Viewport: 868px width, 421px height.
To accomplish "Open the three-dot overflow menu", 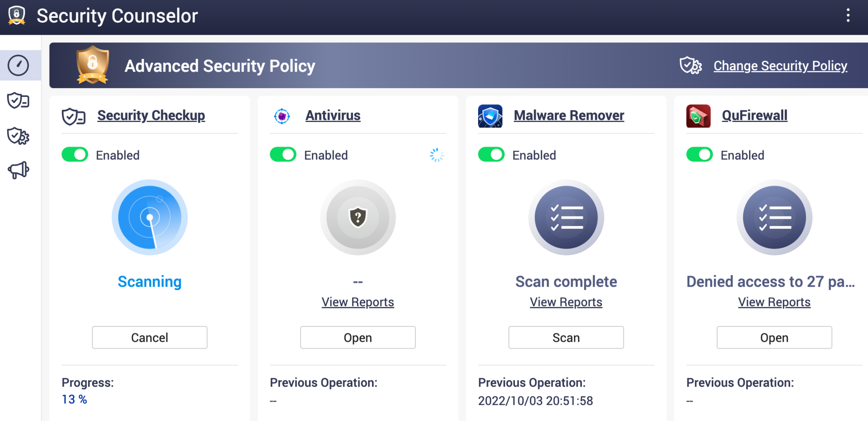I will 849,15.
